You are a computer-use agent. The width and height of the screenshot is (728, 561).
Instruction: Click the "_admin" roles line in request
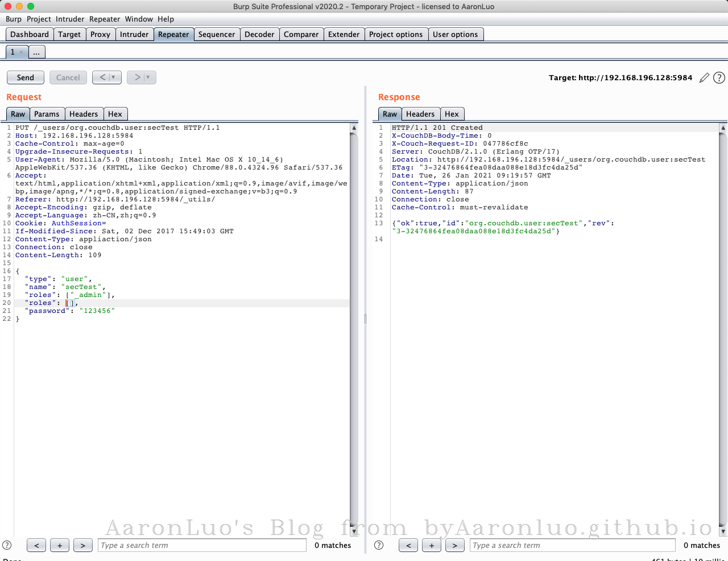pos(69,295)
